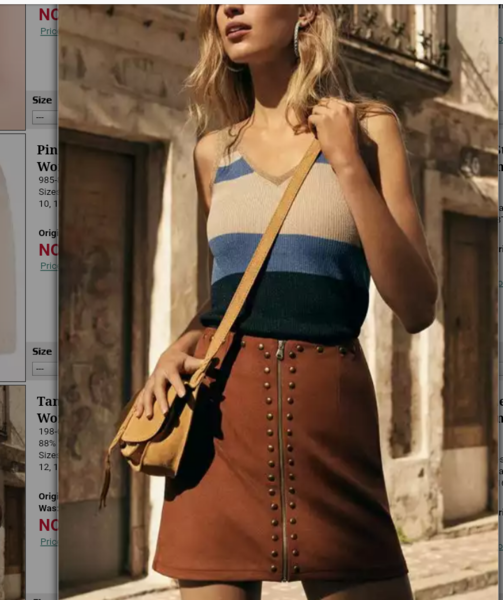Viewport: 503px width, 600px height.
Task: Click the Price link under the 'Pin…' product
Action: [49, 266]
